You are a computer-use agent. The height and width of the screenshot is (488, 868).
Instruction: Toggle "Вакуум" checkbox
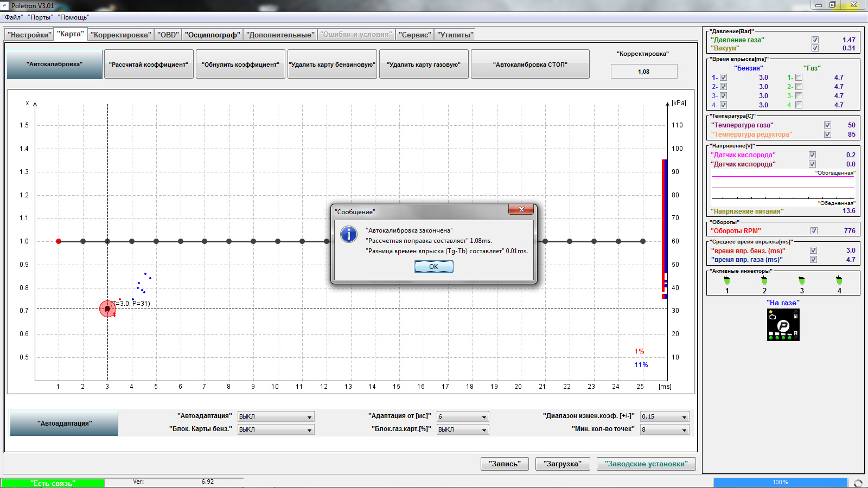pyautogui.click(x=815, y=48)
